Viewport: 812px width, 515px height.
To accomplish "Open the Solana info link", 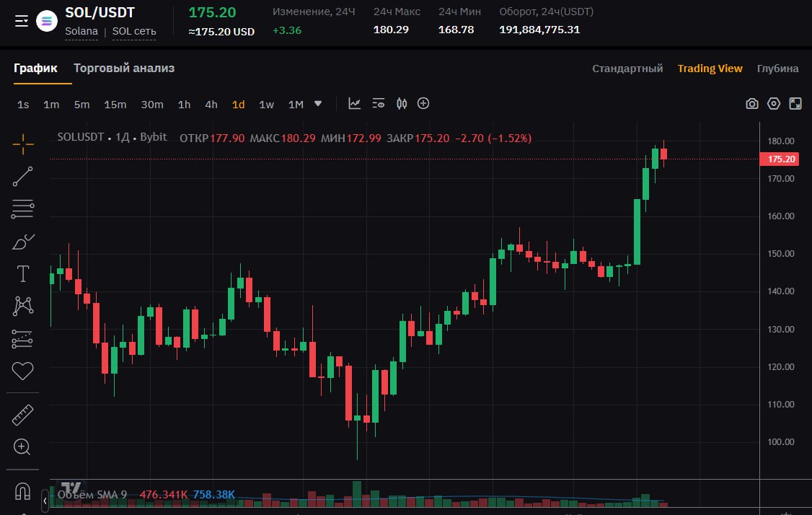I will coord(81,31).
